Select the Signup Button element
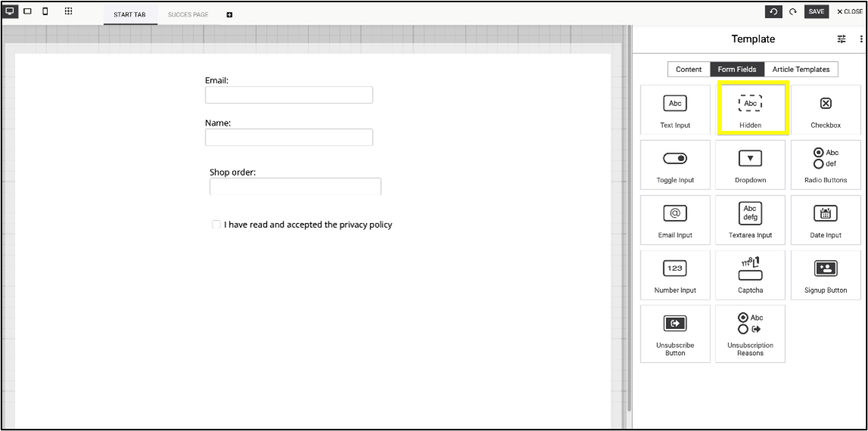This screenshot has height=431, width=868. point(826,275)
